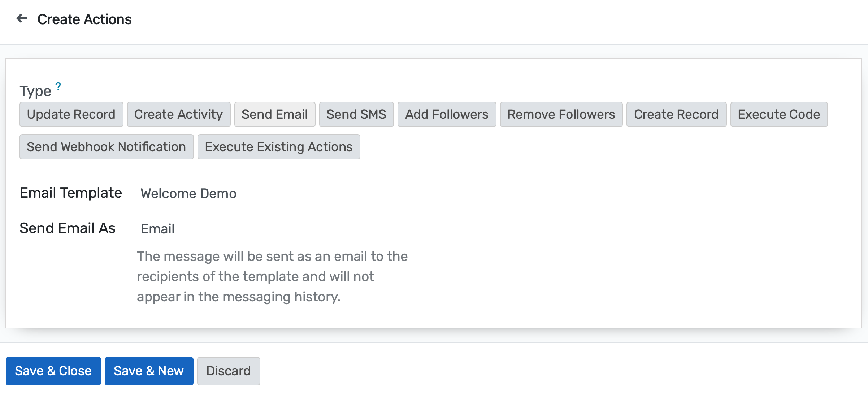Image resolution: width=868 pixels, height=394 pixels.
Task: Select the Update Record action type
Action: 71,114
